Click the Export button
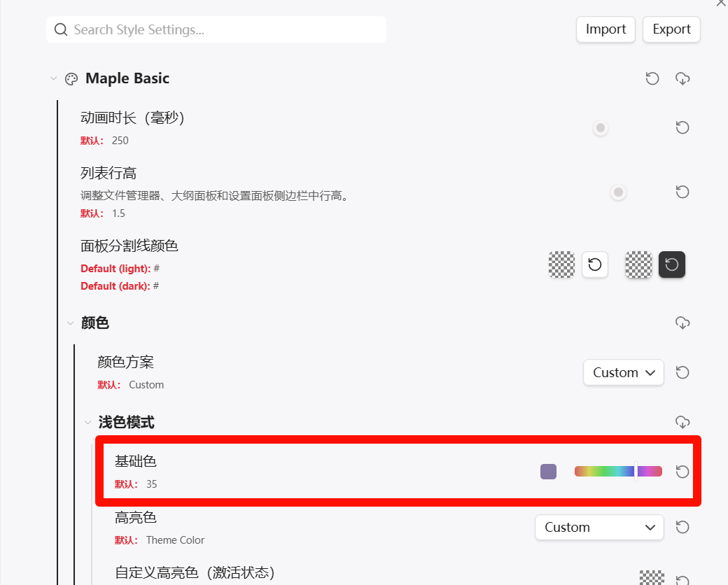The height and width of the screenshot is (585, 728). (671, 29)
